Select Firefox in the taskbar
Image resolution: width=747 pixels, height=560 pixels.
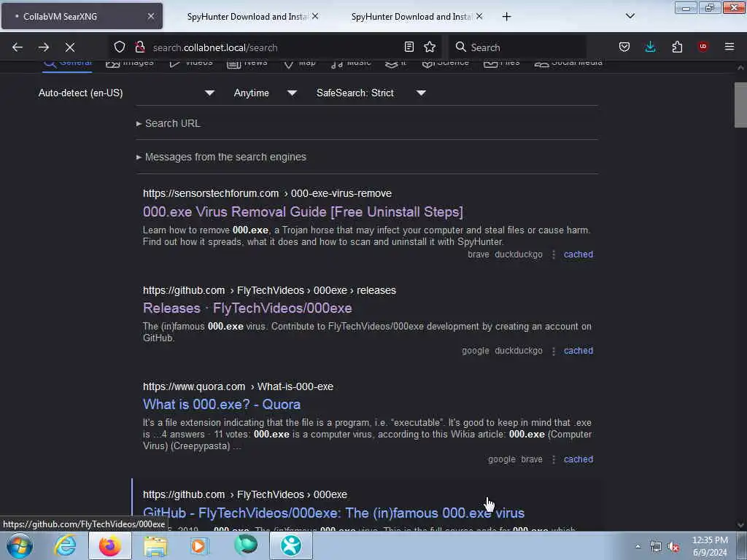[110, 545]
